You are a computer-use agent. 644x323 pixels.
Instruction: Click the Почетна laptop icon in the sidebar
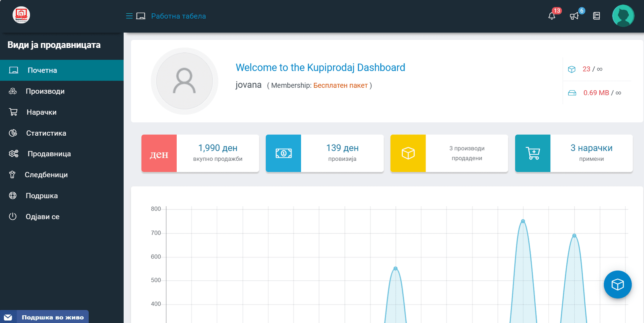14,70
